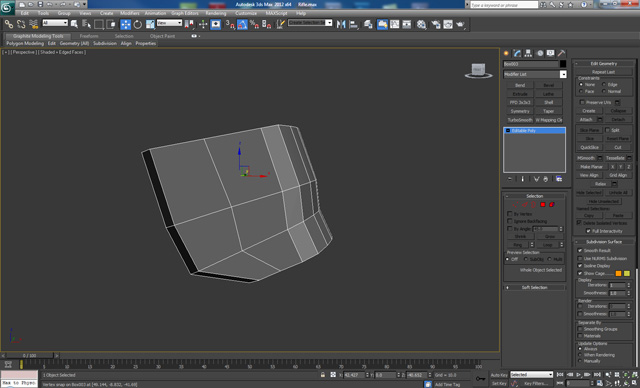The width and height of the screenshot is (640, 388).
Task: Open the Create Selection Set dropdown
Action: click(310, 22)
